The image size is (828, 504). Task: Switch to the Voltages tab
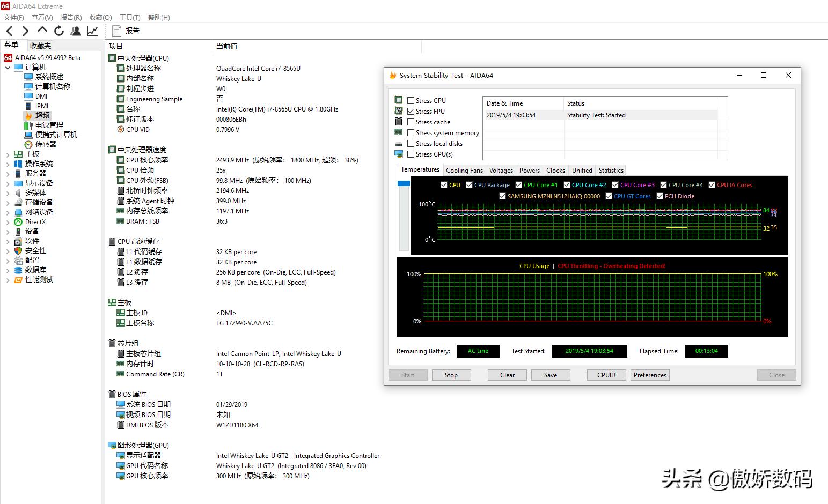click(x=501, y=171)
